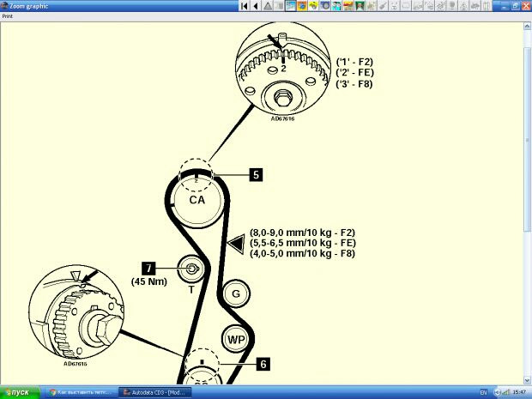Click the ('1' - F2) text
The height and width of the screenshot is (399, 532).
[354, 62]
